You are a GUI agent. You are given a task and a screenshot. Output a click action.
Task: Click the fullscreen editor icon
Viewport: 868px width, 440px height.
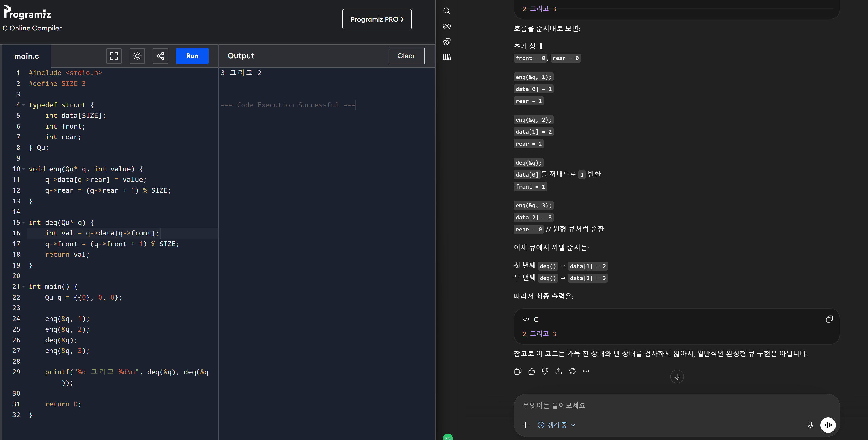(x=114, y=56)
